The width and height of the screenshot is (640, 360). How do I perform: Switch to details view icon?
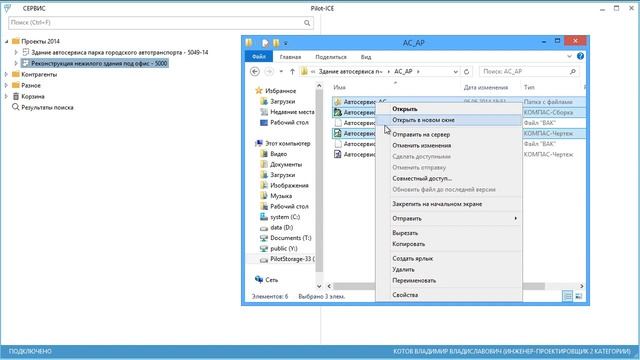pos(567,296)
